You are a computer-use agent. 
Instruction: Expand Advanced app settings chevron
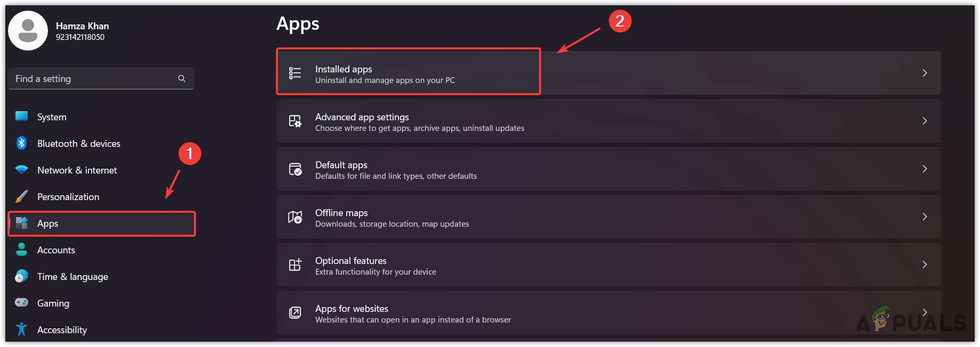tap(925, 121)
